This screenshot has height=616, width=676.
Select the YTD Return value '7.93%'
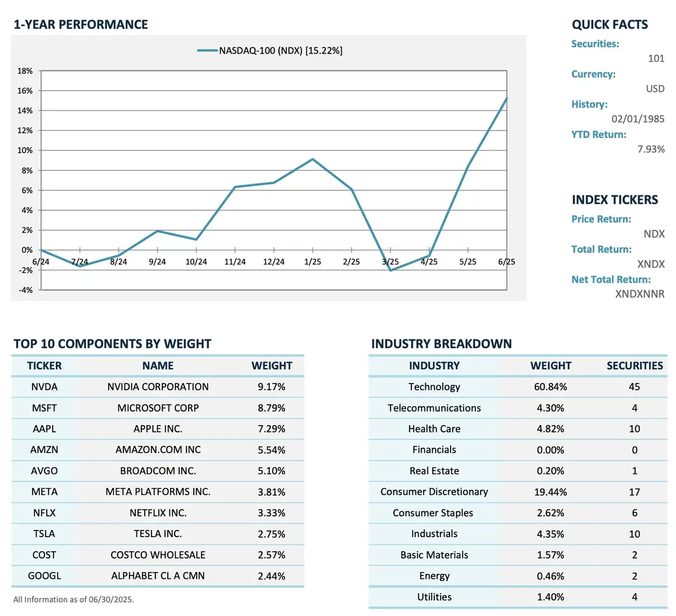[x=651, y=149]
